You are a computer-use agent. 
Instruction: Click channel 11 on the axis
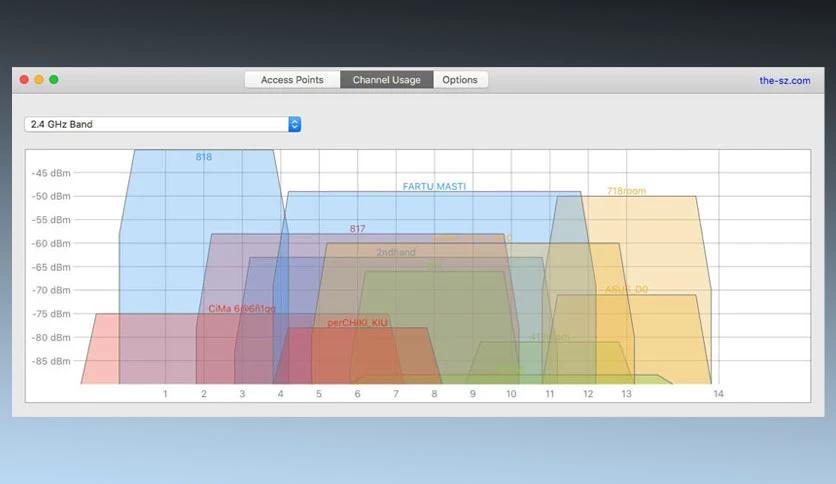pos(550,394)
